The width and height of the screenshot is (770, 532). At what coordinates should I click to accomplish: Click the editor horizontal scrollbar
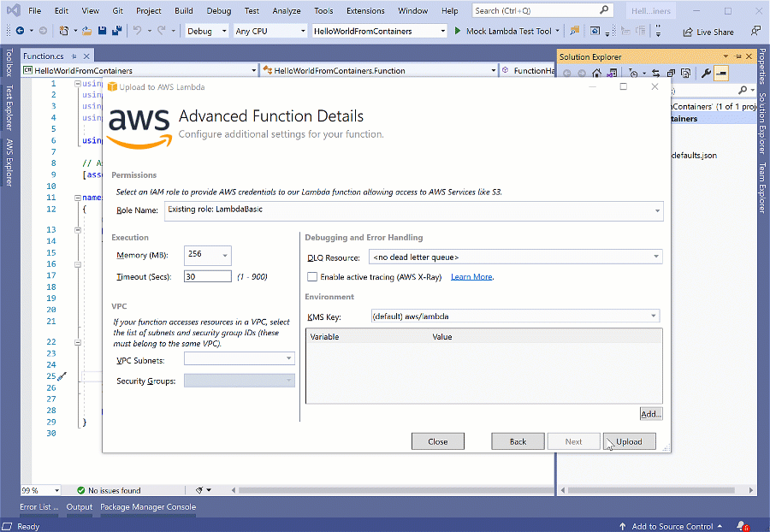[395, 490]
